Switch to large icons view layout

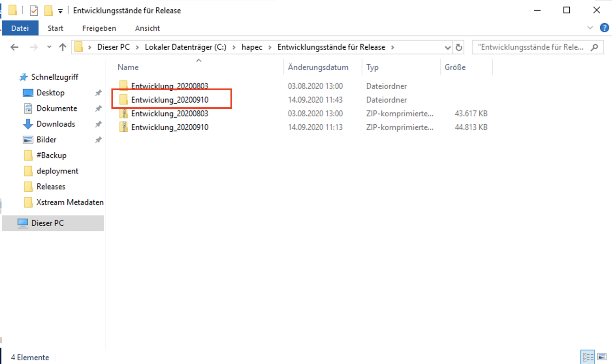tap(602, 357)
